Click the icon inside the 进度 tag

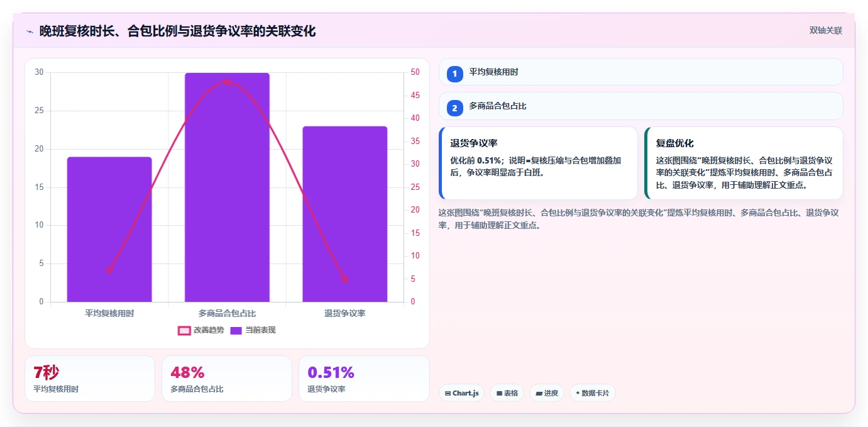pyautogui.click(x=539, y=393)
